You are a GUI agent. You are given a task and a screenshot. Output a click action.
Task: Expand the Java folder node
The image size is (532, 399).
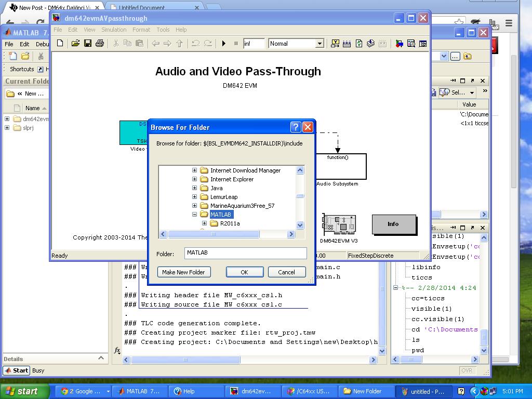194,188
